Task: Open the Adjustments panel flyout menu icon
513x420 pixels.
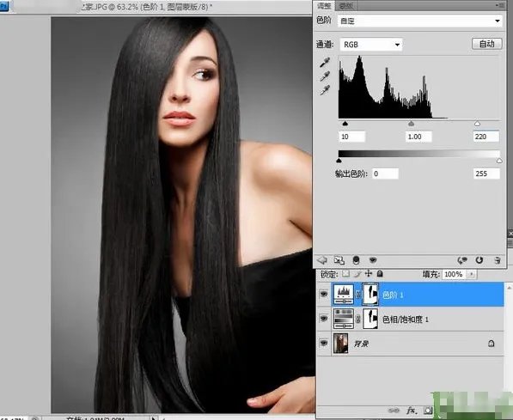Action: (501, 5)
